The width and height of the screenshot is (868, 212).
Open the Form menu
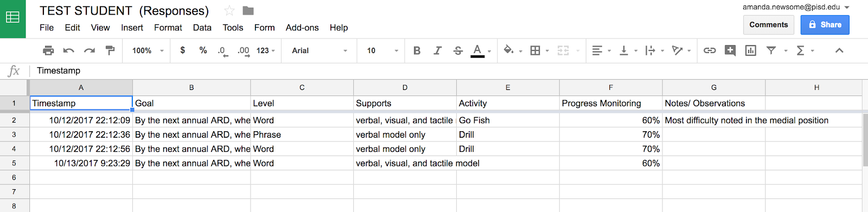pyautogui.click(x=264, y=28)
